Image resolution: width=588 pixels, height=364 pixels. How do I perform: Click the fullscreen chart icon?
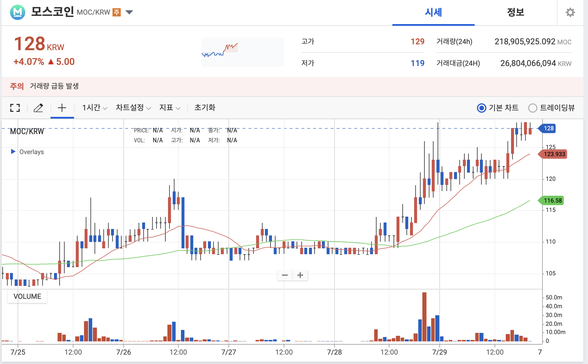15,108
